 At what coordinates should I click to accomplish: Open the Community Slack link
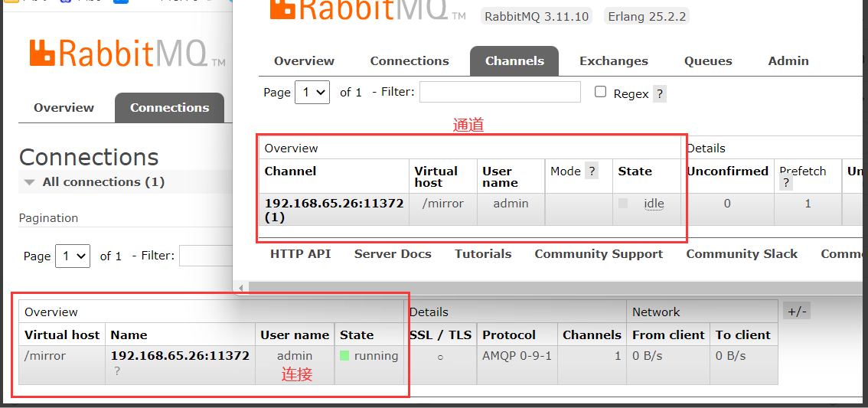tap(742, 254)
